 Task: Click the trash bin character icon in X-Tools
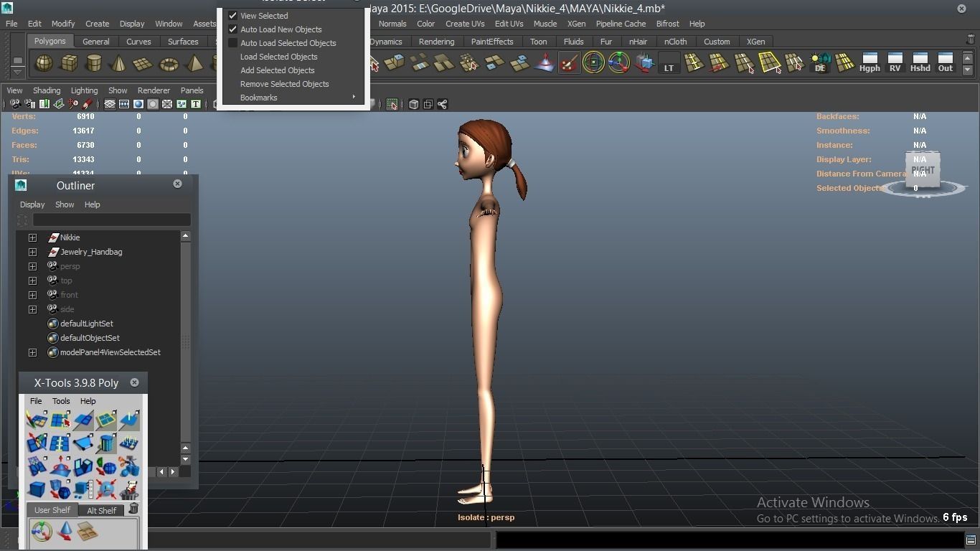pyautogui.click(x=129, y=490)
